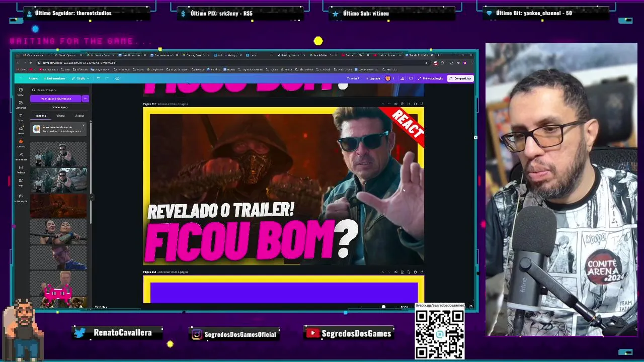Select the first sunglasses-man cutout thumbnail
Screen dimensions: 644x362
click(x=58, y=154)
